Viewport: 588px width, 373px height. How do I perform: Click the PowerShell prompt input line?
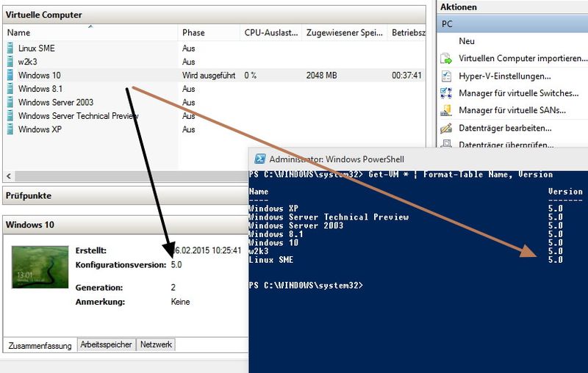point(306,286)
